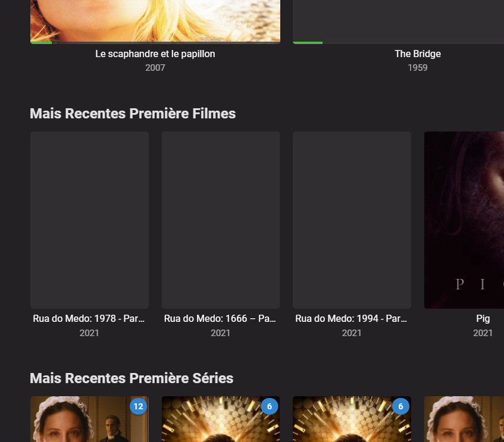Open Rua do Medo: 1994 poster card

352,220
